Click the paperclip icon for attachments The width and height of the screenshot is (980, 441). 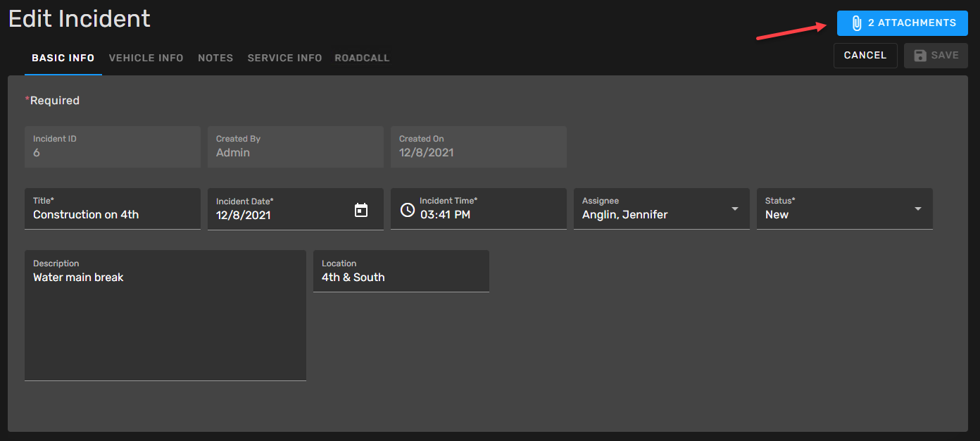856,23
